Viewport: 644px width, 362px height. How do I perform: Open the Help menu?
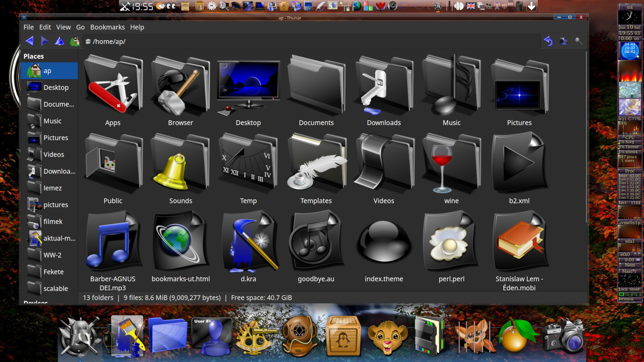(x=137, y=27)
